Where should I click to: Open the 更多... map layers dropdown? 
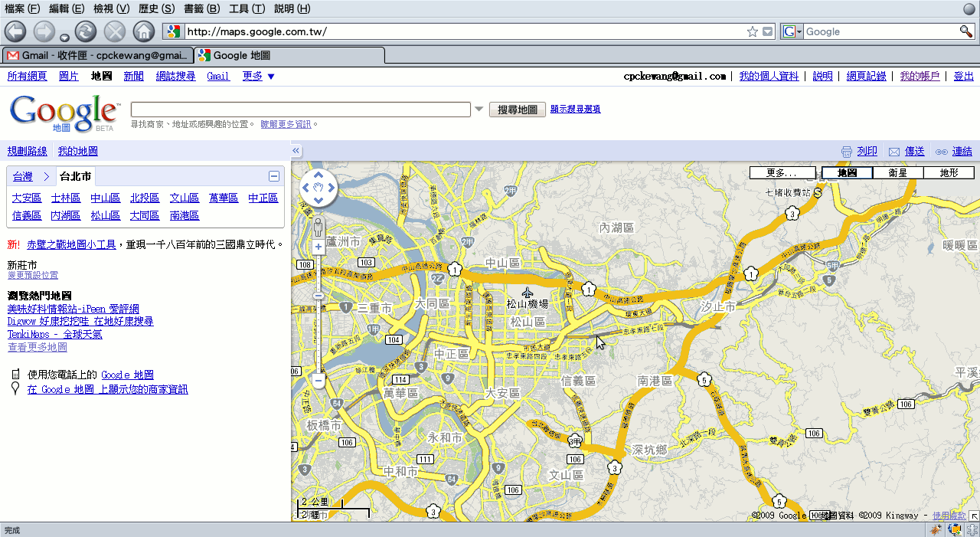(x=783, y=173)
